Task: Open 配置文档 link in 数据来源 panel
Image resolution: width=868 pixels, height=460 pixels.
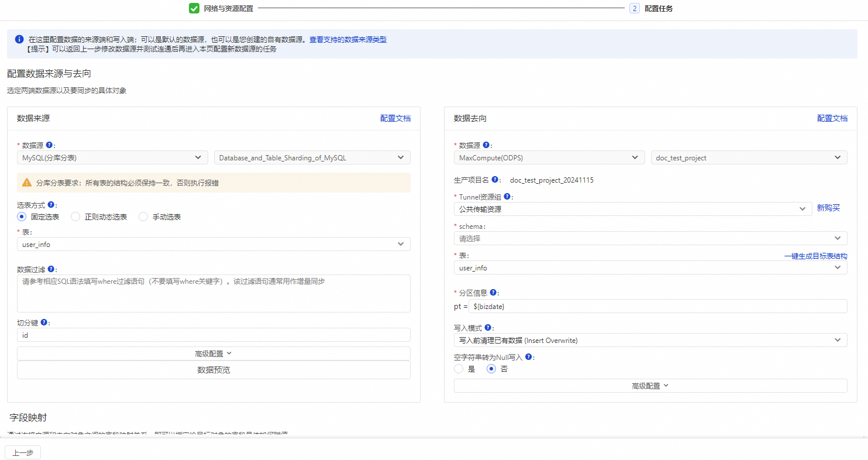Action: point(395,118)
